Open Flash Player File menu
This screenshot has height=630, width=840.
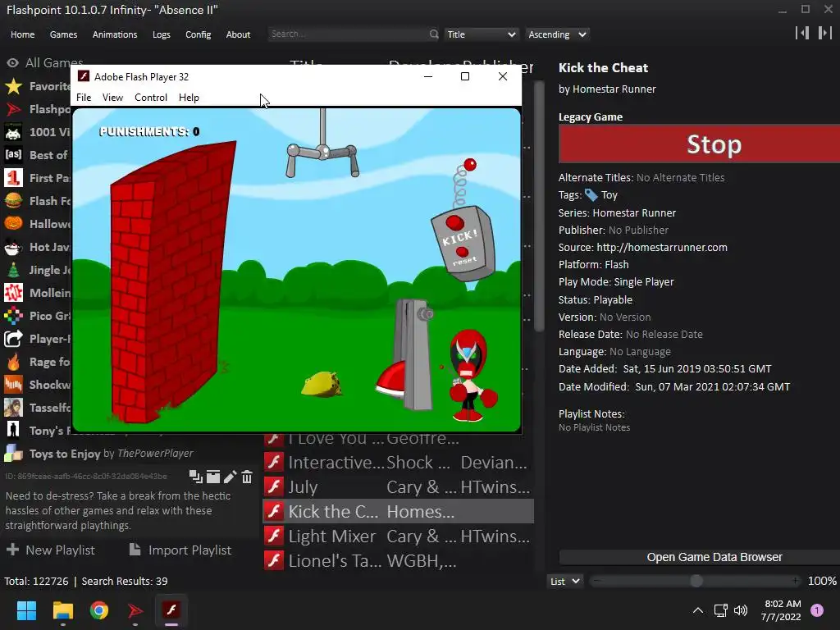[84, 98]
